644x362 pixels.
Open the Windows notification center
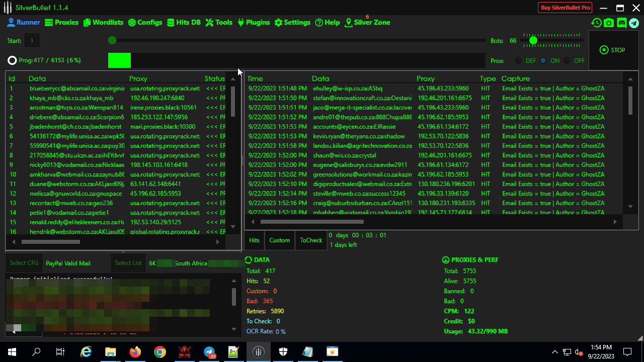coord(627,352)
